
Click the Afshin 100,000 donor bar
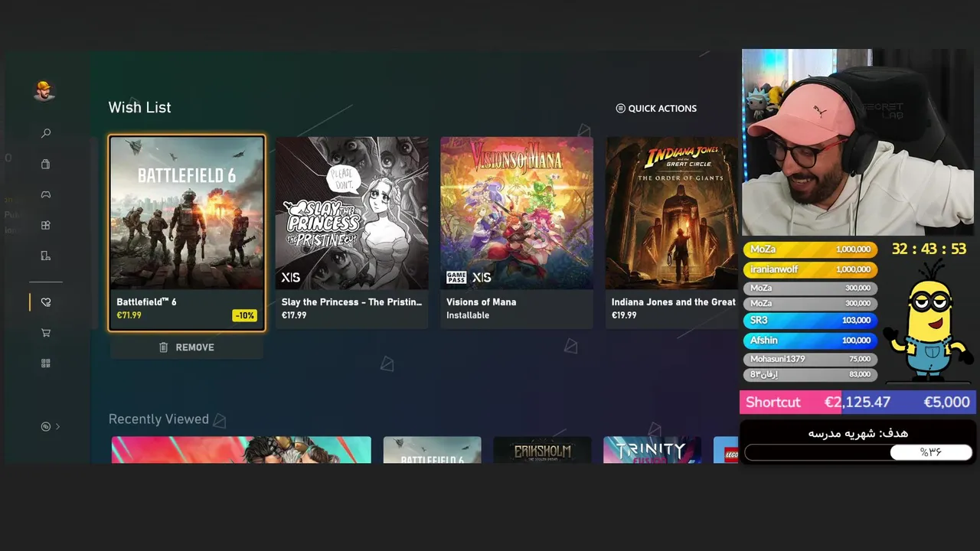[810, 341]
